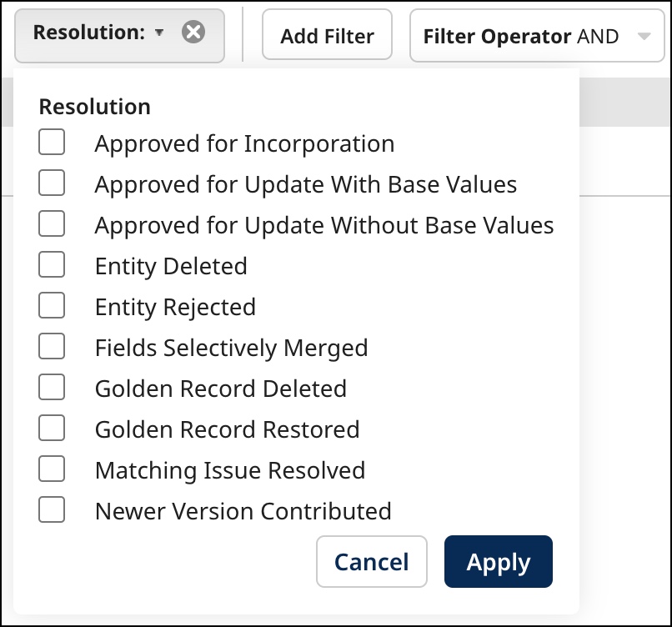
Task: Open the Filter Operator chevron arrow
Action: (x=642, y=36)
